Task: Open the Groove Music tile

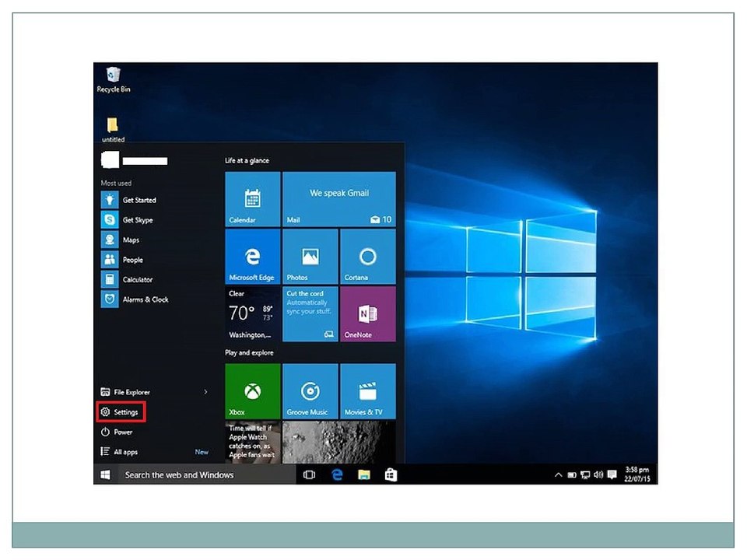Action: coord(310,391)
